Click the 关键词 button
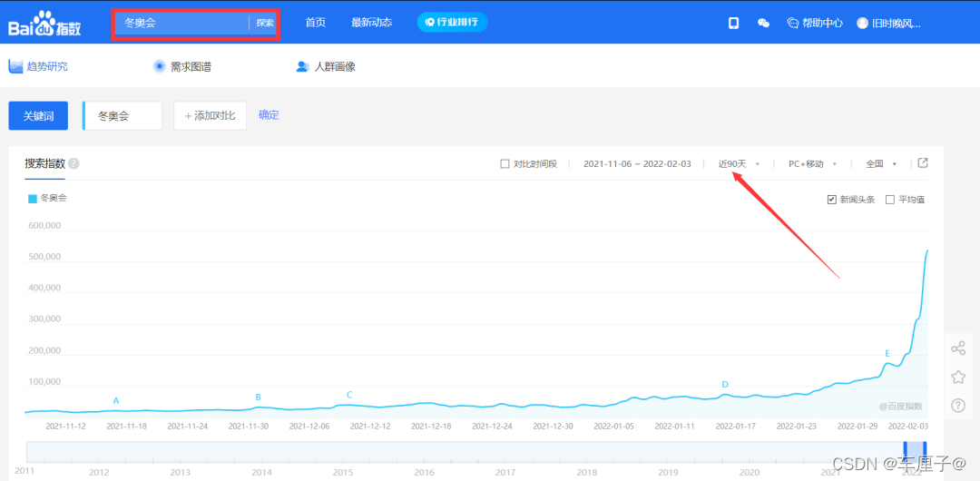Image resolution: width=980 pixels, height=481 pixels. click(x=38, y=116)
